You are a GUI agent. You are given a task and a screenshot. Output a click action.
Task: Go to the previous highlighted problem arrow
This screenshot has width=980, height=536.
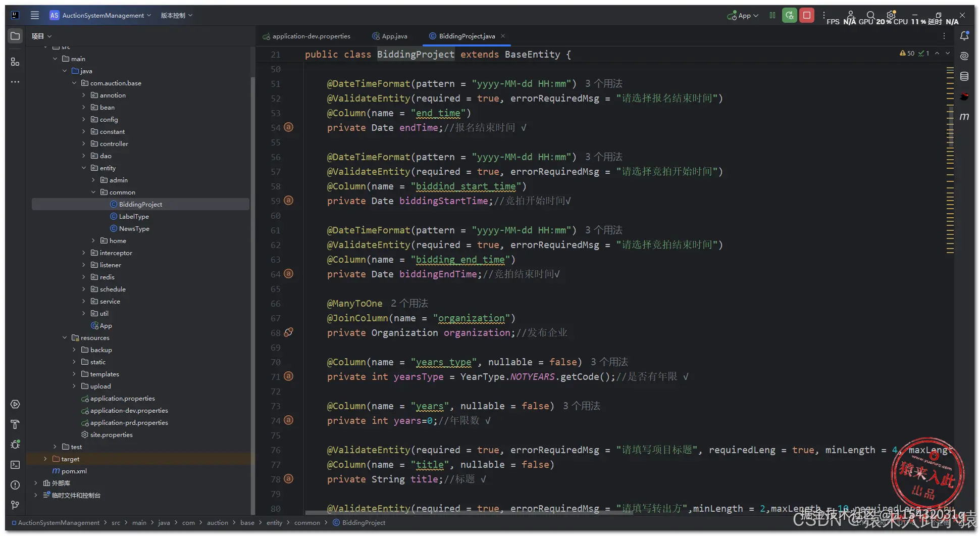coord(937,53)
